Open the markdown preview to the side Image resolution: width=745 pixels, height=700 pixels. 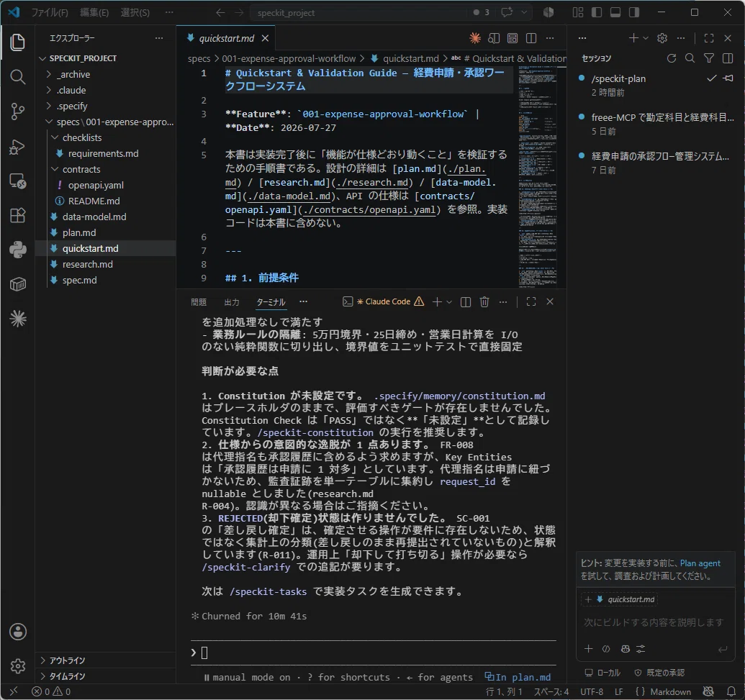[494, 38]
